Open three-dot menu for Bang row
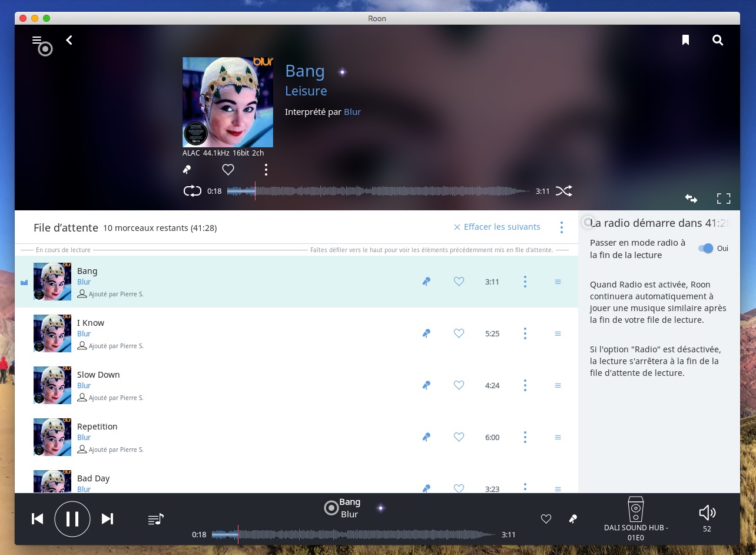 tap(525, 282)
